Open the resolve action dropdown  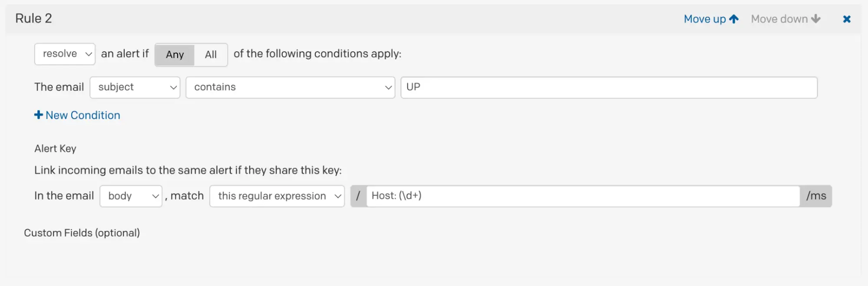point(65,54)
